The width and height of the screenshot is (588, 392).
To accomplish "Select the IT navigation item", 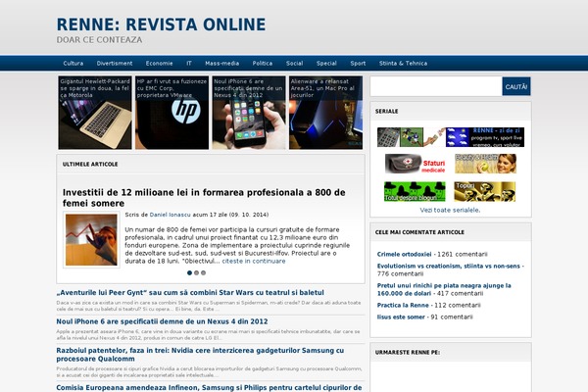I will (189, 64).
